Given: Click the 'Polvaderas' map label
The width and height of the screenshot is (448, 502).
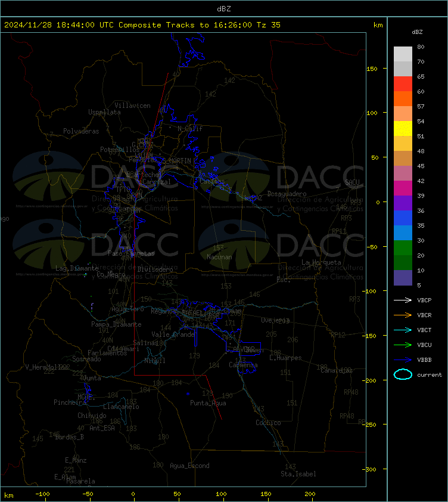Looking at the screenshot, I should click(x=81, y=131).
